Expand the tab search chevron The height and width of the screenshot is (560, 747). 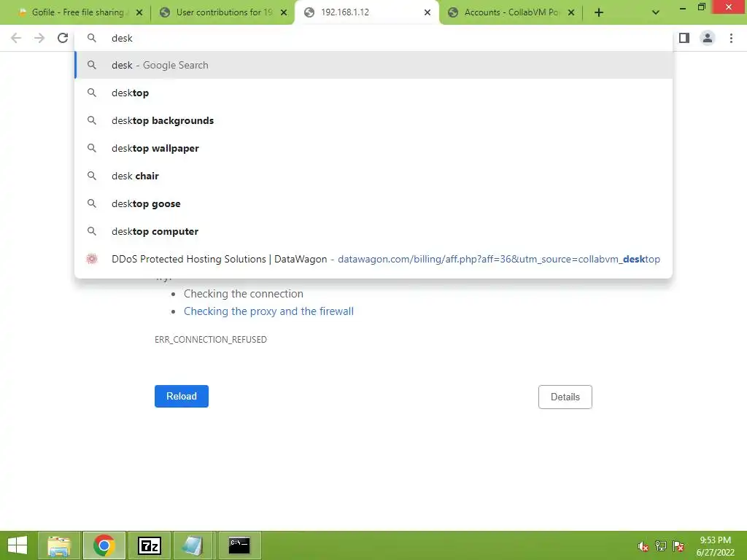click(656, 13)
